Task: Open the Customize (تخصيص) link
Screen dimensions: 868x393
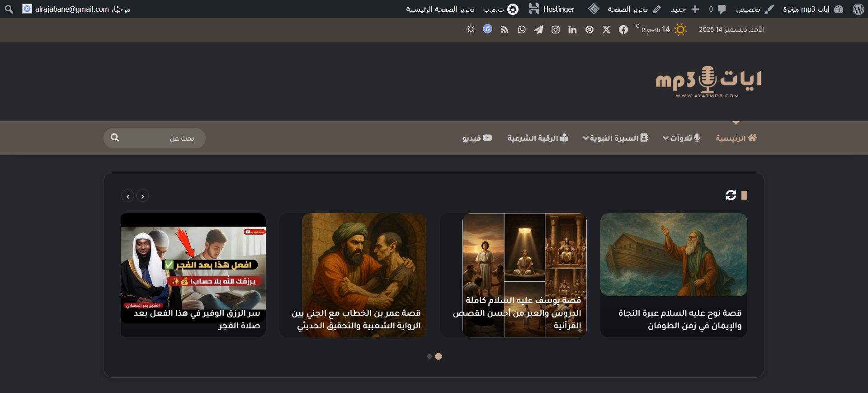Action: [x=755, y=9]
